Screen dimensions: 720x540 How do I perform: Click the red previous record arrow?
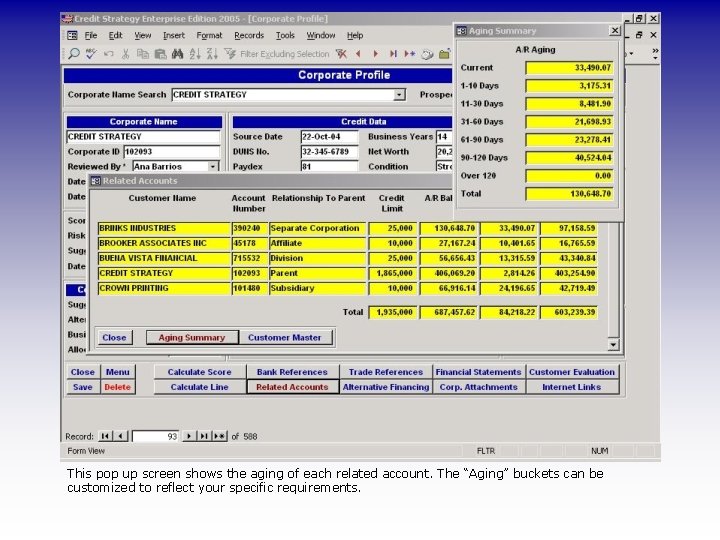pos(359,54)
